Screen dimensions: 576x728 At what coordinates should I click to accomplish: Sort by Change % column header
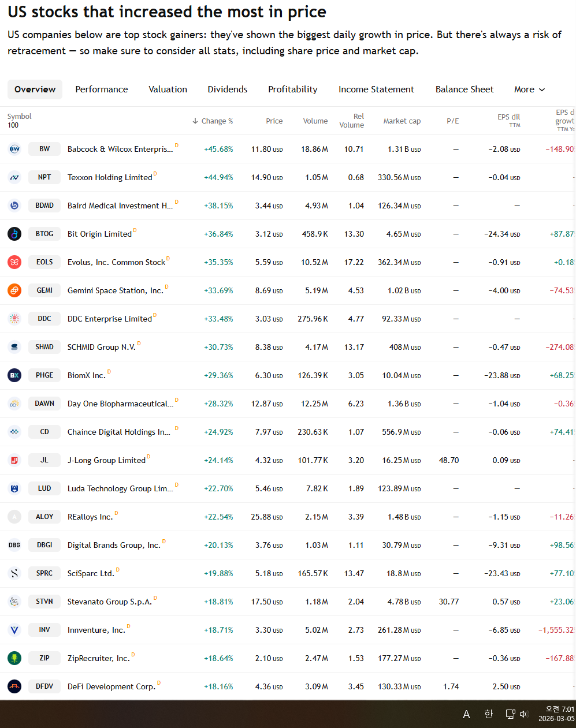[x=213, y=121]
